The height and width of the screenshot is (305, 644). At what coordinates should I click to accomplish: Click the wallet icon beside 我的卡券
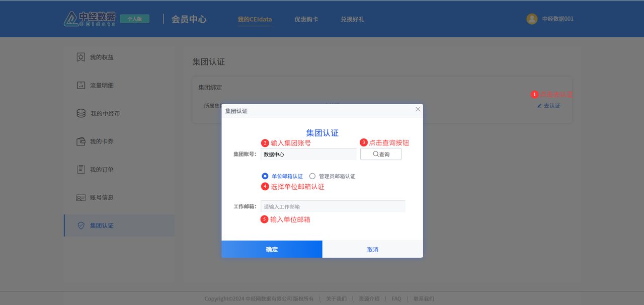pyautogui.click(x=80, y=141)
